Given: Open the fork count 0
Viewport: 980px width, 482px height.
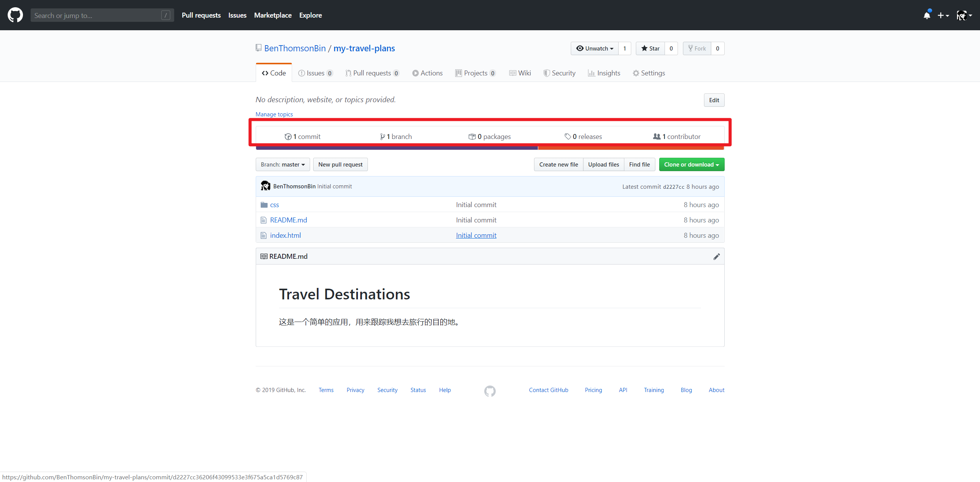Looking at the screenshot, I should (717, 48).
